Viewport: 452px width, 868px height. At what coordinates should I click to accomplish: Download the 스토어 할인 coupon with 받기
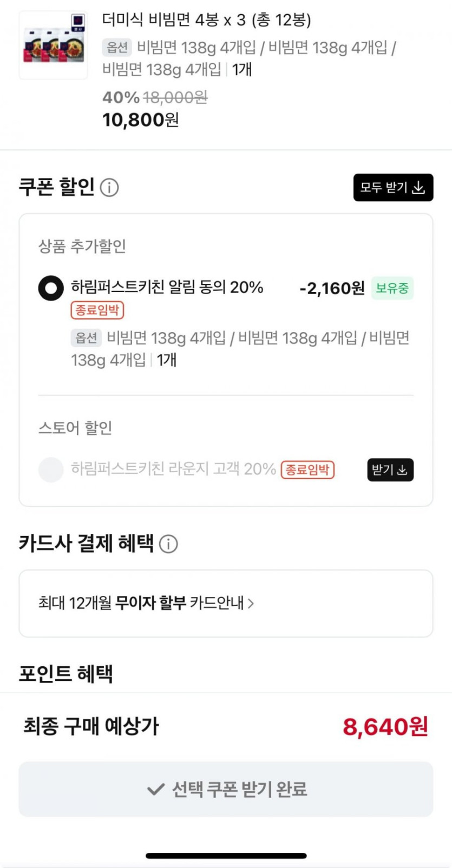tap(390, 469)
